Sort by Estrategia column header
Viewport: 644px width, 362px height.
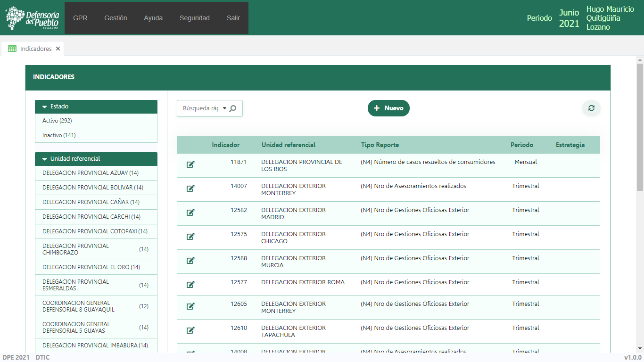pyautogui.click(x=570, y=145)
